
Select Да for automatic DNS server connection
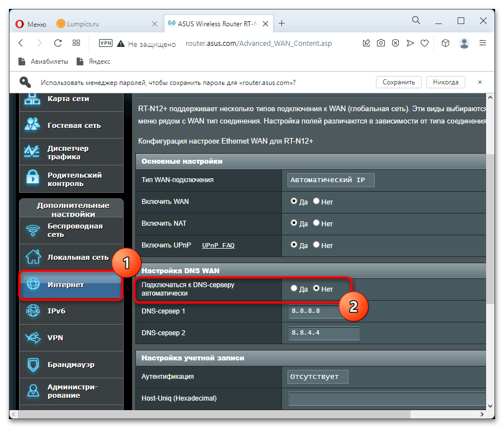click(x=294, y=289)
